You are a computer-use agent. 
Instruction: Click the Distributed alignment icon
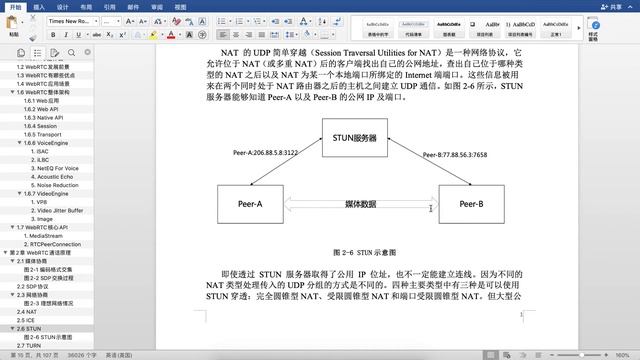point(275,35)
